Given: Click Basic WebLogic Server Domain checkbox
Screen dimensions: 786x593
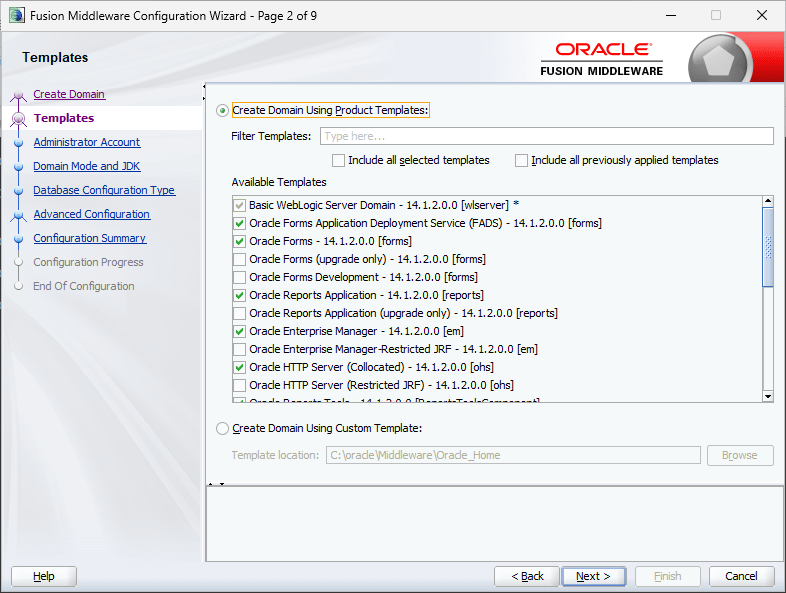Looking at the screenshot, I should point(240,205).
